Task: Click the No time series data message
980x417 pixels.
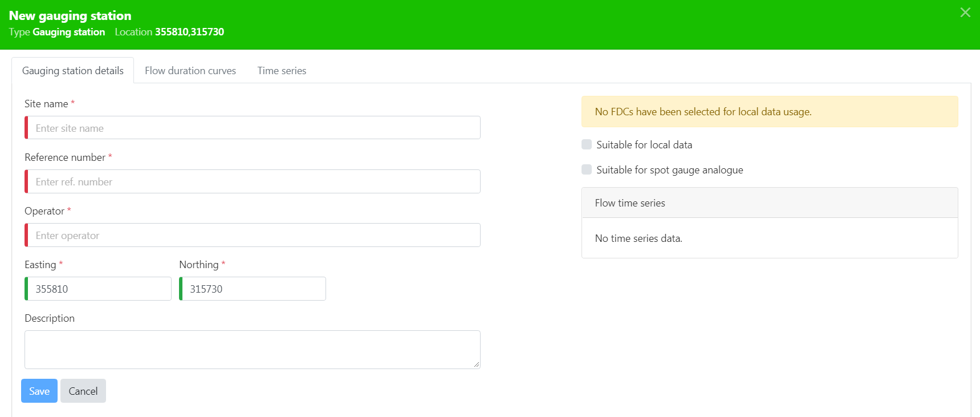Action: click(x=639, y=238)
